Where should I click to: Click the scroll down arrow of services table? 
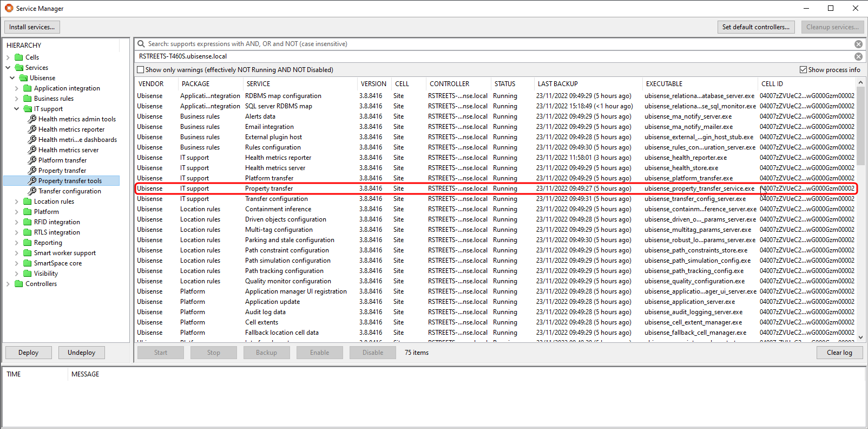(860, 337)
